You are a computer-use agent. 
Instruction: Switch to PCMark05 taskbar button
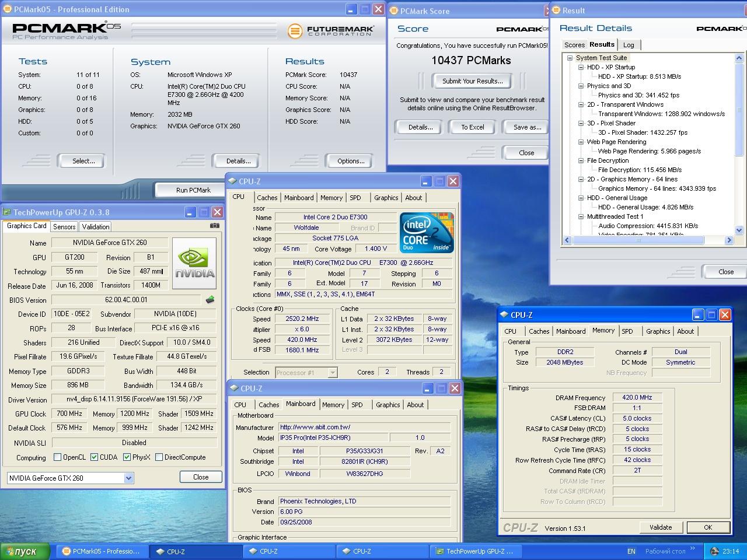(102, 551)
